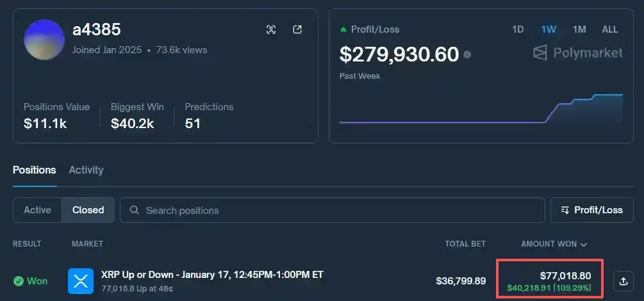Click the Polymarket logo
Viewport: 644px width, 301px height.
point(578,53)
